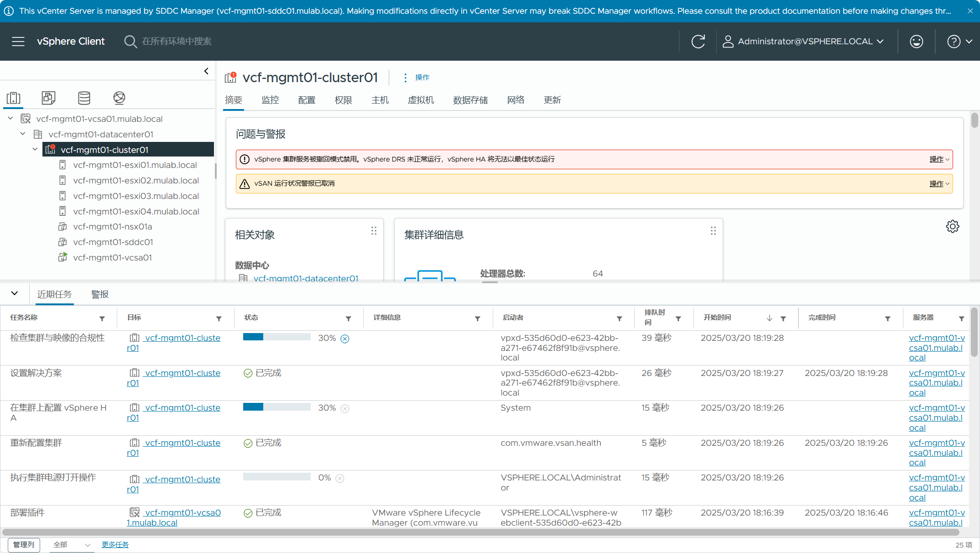Open summary page settings gear
Image resolution: width=980 pixels, height=553 pixels.
(953, 226)
